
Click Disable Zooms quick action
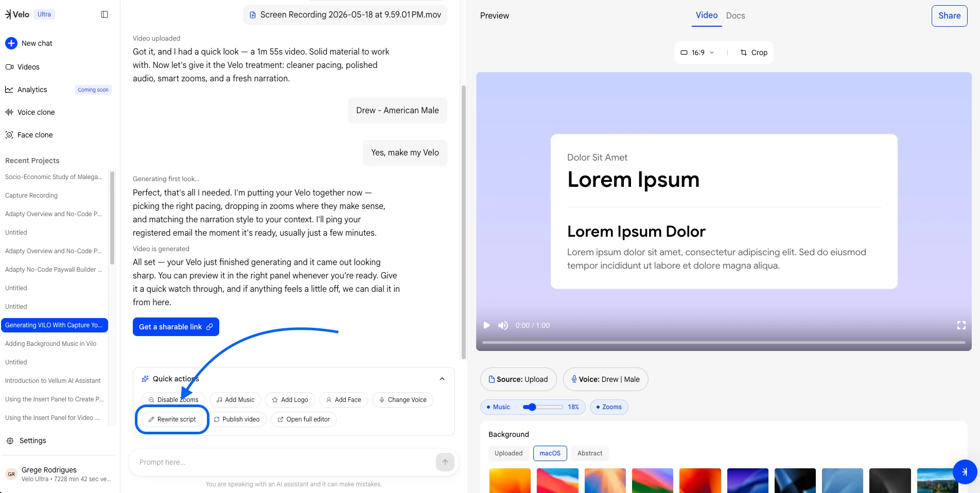tap(173, 400)
